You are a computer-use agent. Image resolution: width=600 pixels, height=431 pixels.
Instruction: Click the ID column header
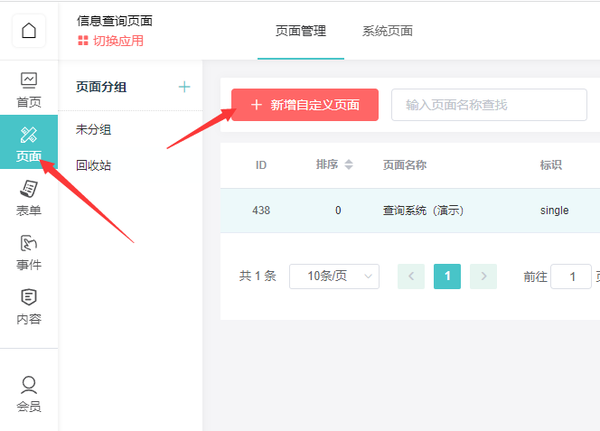point(261,165)
